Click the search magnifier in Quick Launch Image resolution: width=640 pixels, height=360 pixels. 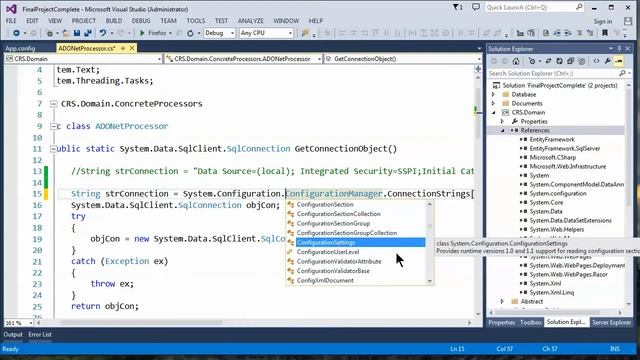579,7
